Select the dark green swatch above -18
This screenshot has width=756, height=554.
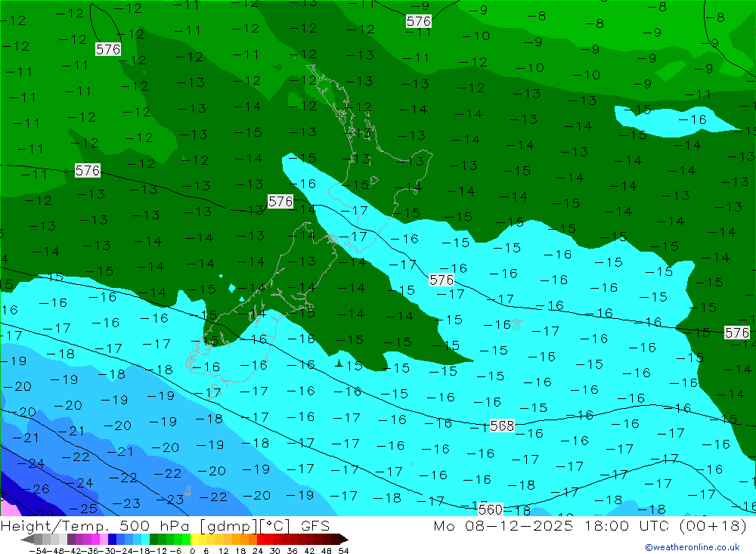(x=153, y=540)
